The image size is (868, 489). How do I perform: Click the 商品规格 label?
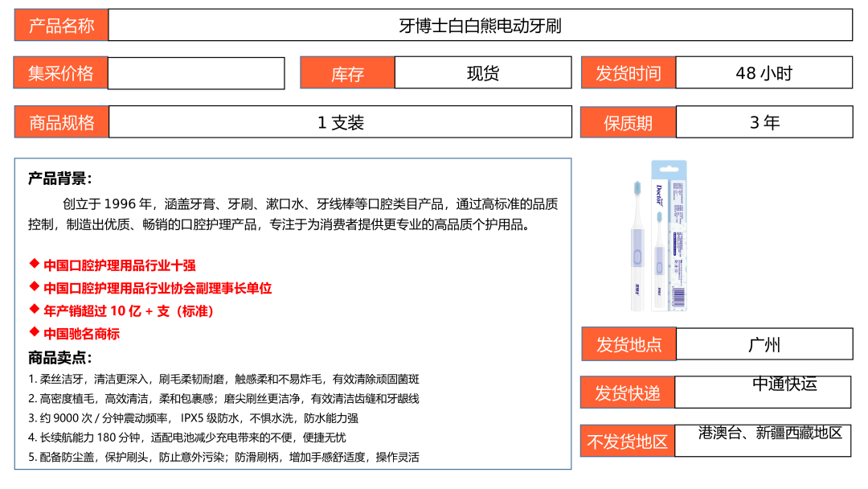[62, 121]
